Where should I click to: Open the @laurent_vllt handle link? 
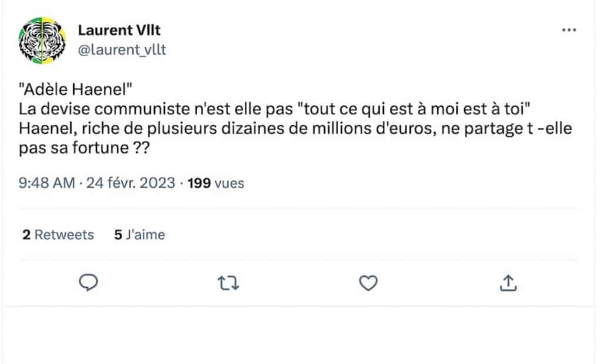122,50
